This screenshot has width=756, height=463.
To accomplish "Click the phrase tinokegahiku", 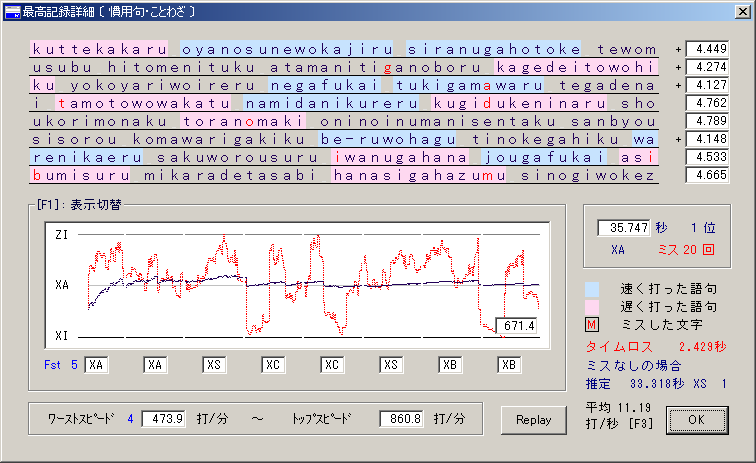I will (x=544, y=139).
